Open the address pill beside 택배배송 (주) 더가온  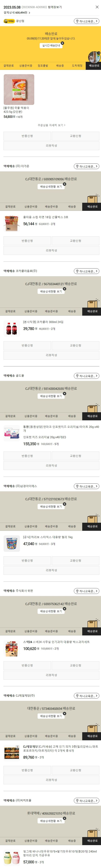[87, 166]
